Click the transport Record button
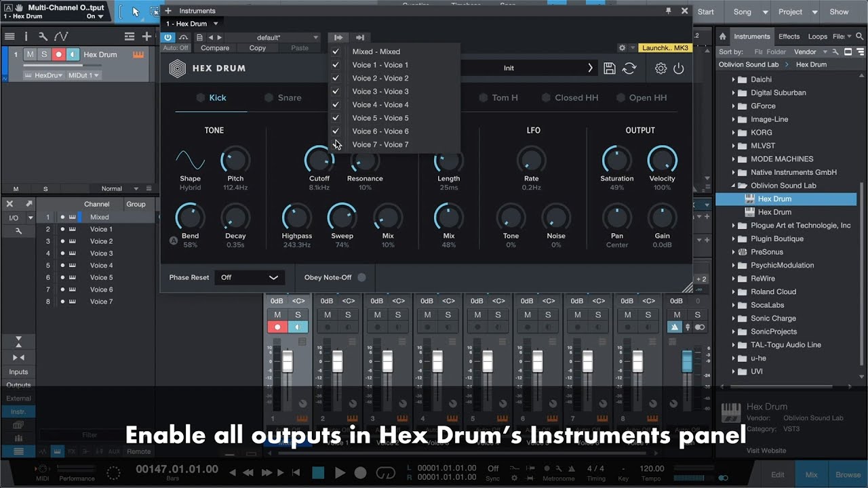This screenshot has width=868, height=488. [x=361, y=472]
